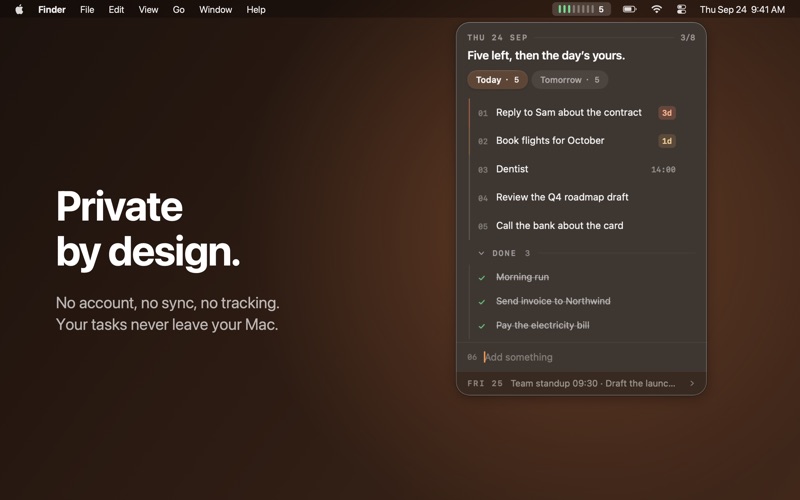Click the Five left headline text

pos(546,56)
